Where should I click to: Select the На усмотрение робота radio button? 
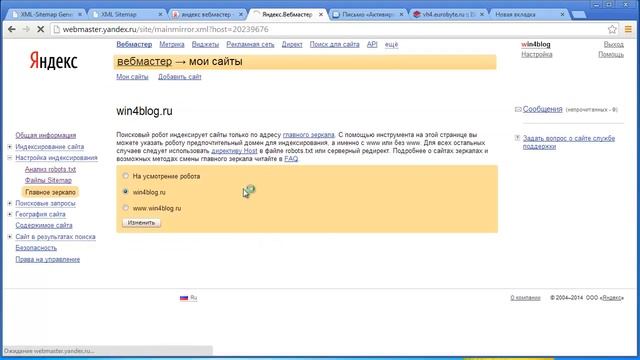[126, 176]
